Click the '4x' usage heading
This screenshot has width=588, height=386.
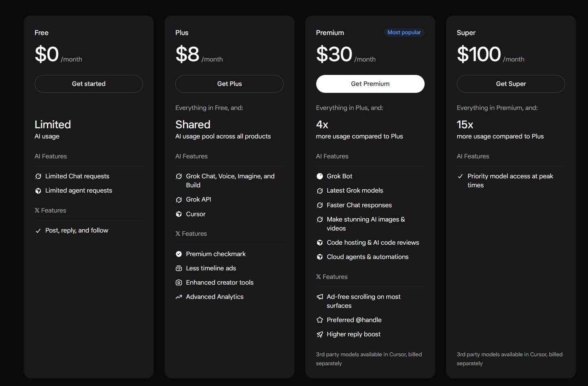(x=322, y=125)
